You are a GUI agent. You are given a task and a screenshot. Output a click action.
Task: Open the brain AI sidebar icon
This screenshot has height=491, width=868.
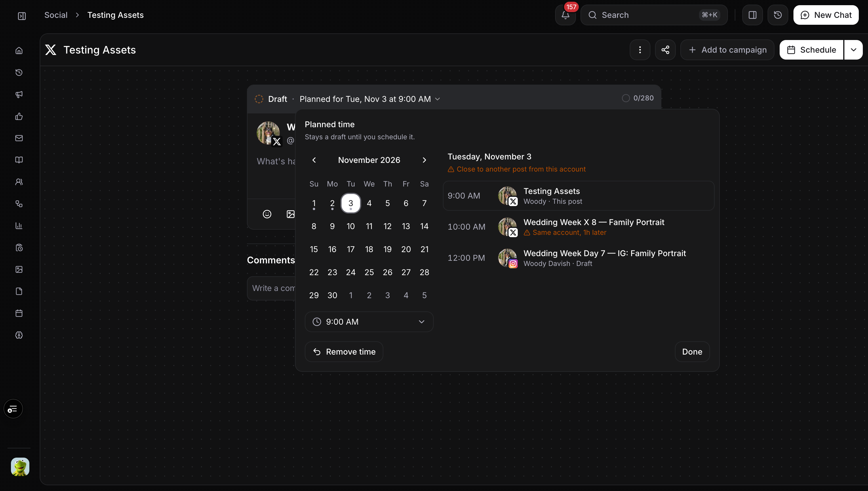point(19,335)
